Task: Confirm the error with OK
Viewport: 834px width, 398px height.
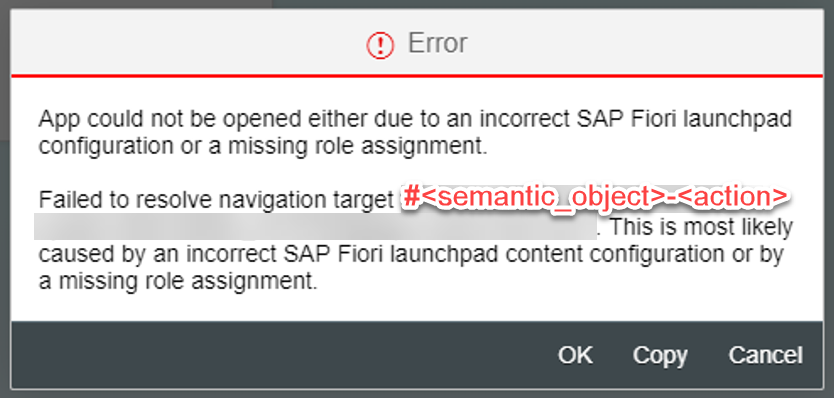Action: click(x=575, y=355)
